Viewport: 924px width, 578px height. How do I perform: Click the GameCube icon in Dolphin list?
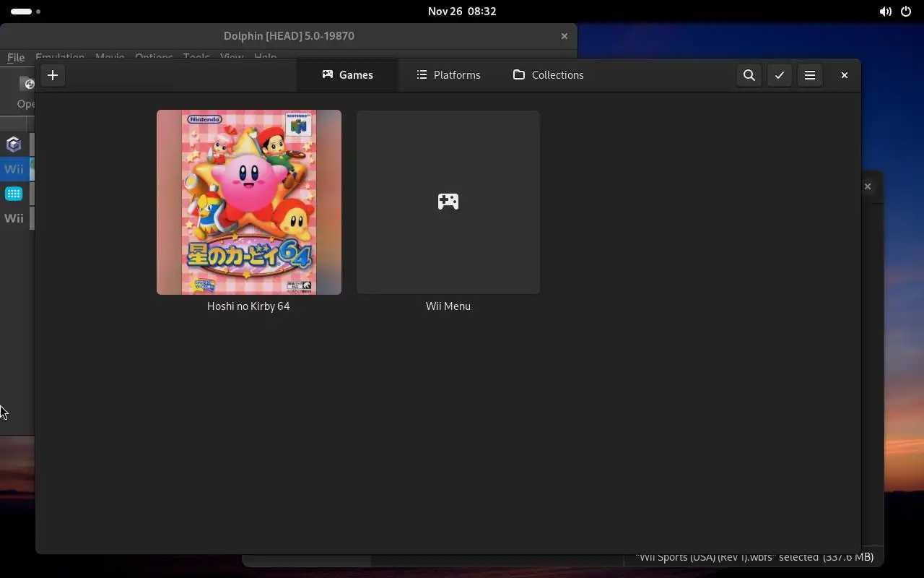point(14,144)
